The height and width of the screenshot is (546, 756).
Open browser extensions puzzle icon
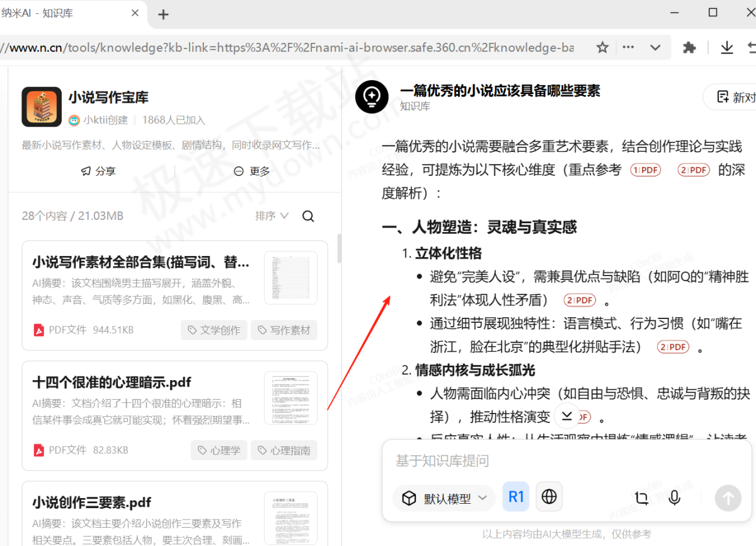point(689,47)
